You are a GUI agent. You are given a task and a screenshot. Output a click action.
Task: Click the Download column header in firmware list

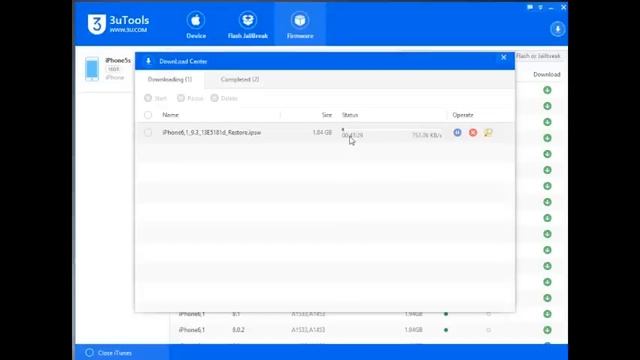tap(547, 74)
